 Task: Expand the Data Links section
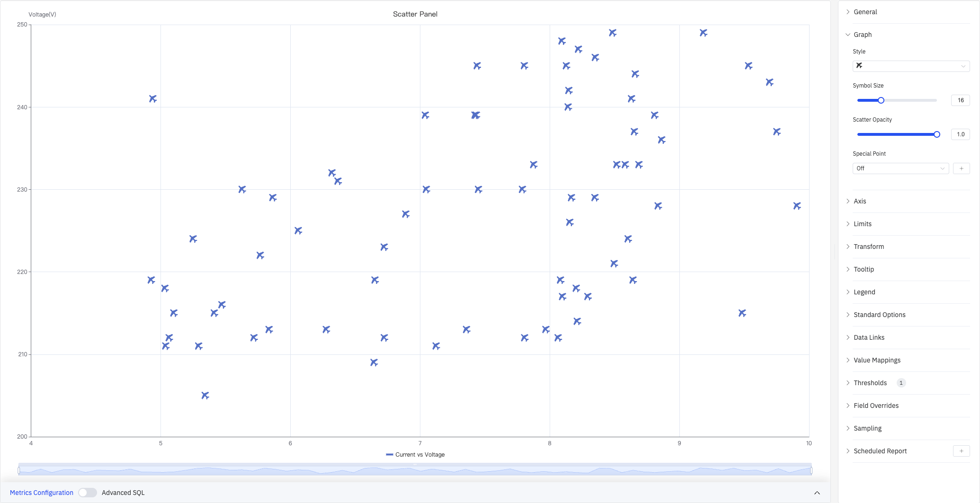point(869,337)
